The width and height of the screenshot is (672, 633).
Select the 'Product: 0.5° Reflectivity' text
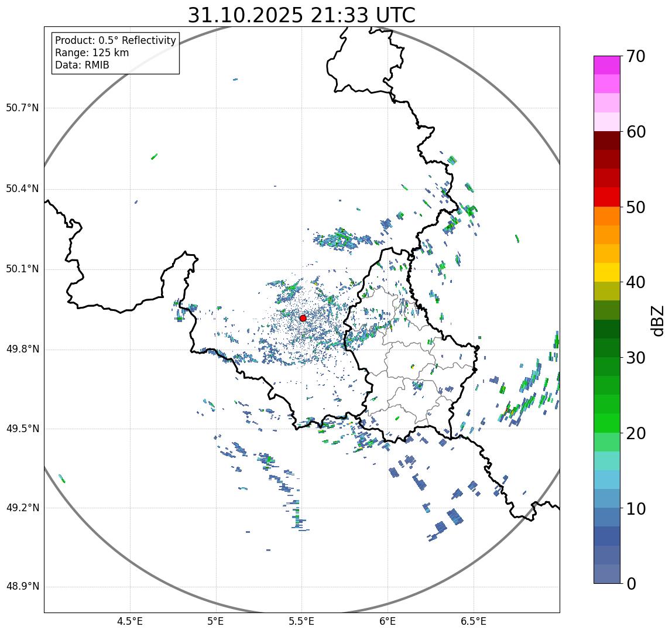click(116, 40)
